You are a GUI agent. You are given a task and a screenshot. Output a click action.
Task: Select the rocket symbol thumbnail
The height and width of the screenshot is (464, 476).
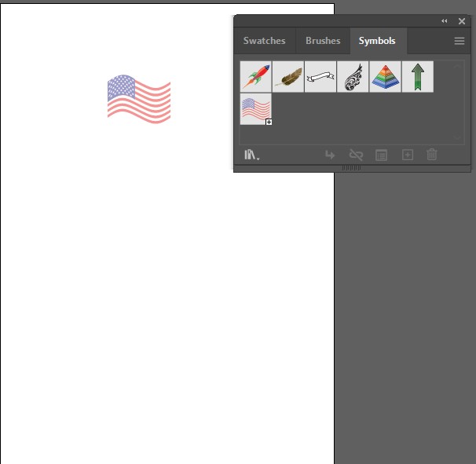tap(255, 77)
